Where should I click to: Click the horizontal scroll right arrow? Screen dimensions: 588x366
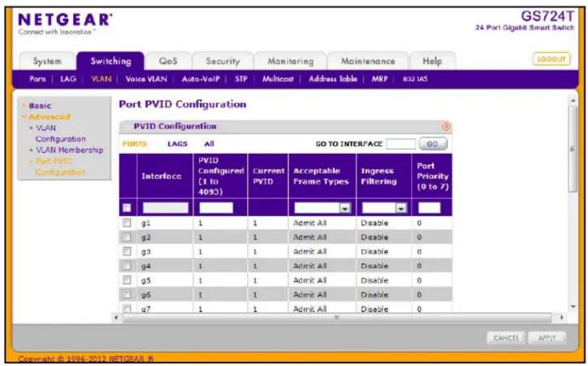tap(561, 317)
